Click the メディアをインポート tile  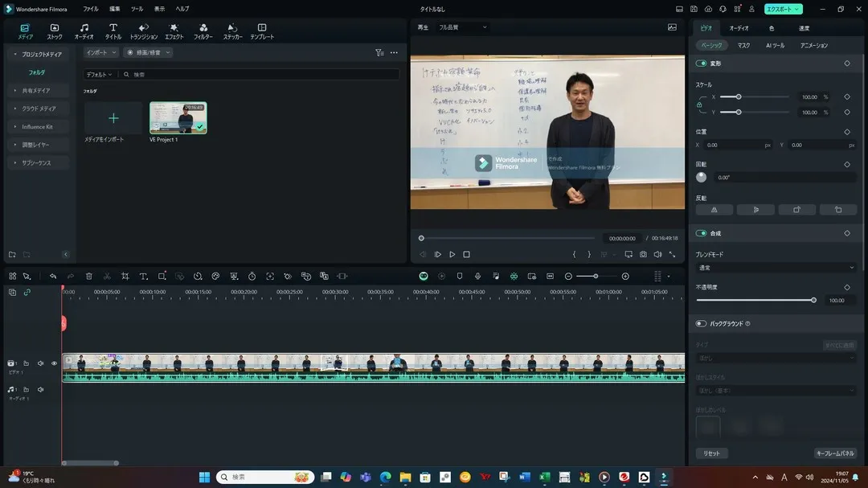113,118
